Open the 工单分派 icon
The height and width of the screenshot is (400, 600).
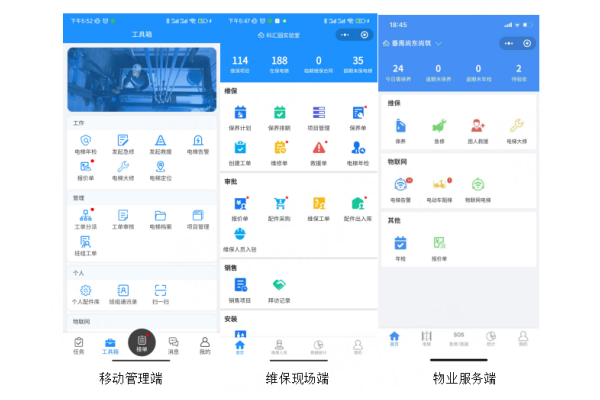86,216
